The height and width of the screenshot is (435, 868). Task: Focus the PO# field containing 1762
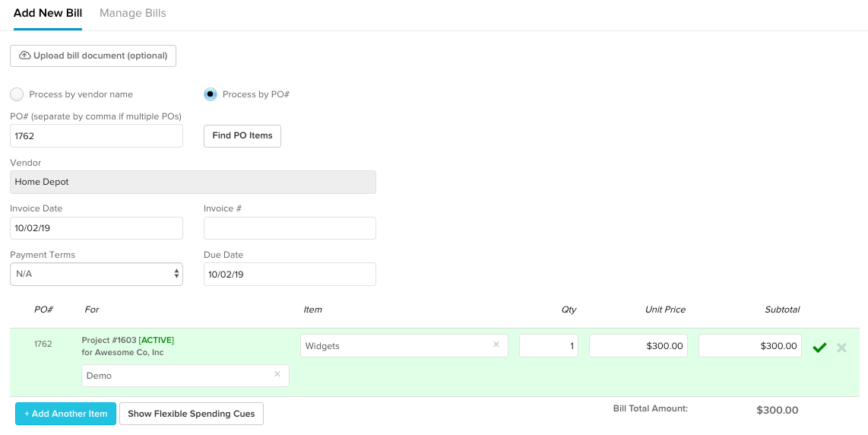point(97,136)
